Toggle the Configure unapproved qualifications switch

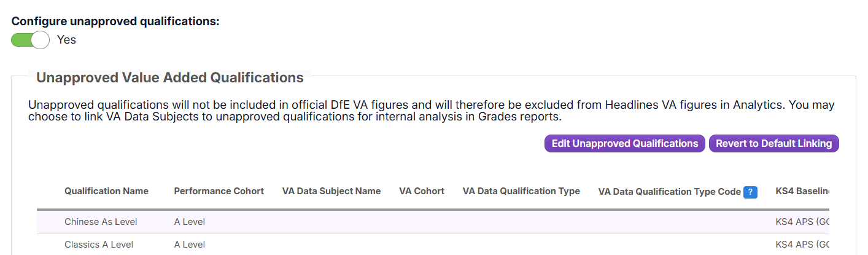pos(30,40)
